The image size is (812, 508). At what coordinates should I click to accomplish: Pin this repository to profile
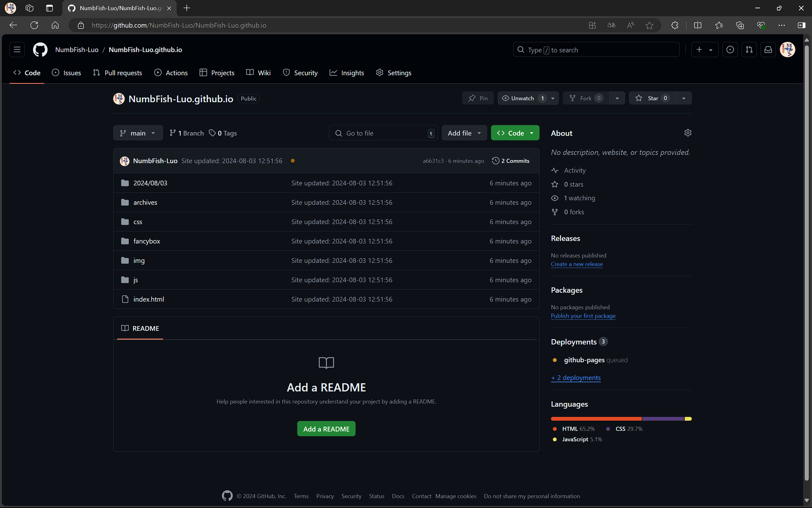478,98
